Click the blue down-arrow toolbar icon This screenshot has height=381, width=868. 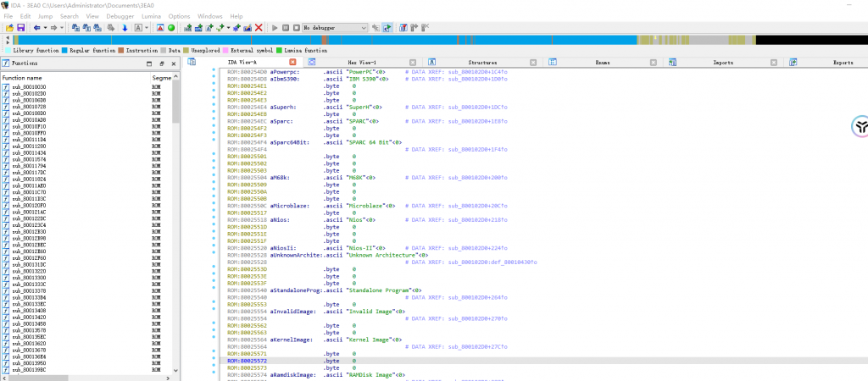(x=125, y=28)
